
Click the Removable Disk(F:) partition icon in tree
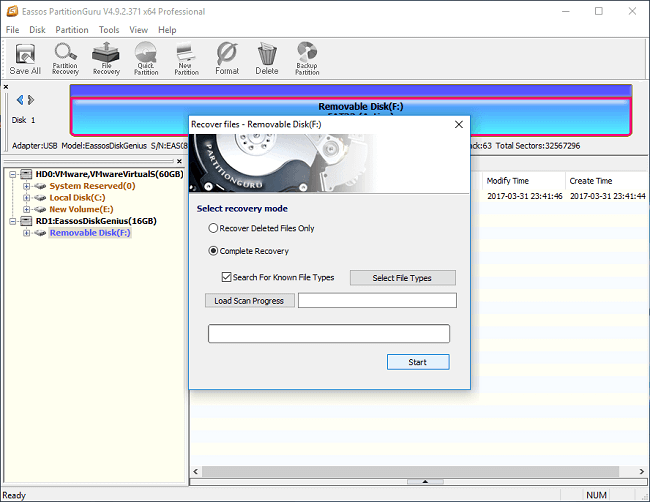tap(40, 233)
